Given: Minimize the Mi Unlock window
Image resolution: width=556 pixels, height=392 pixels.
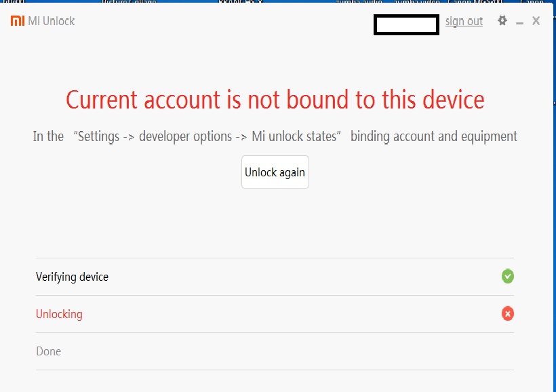Looking at the screenshot, I should point(520,22).
